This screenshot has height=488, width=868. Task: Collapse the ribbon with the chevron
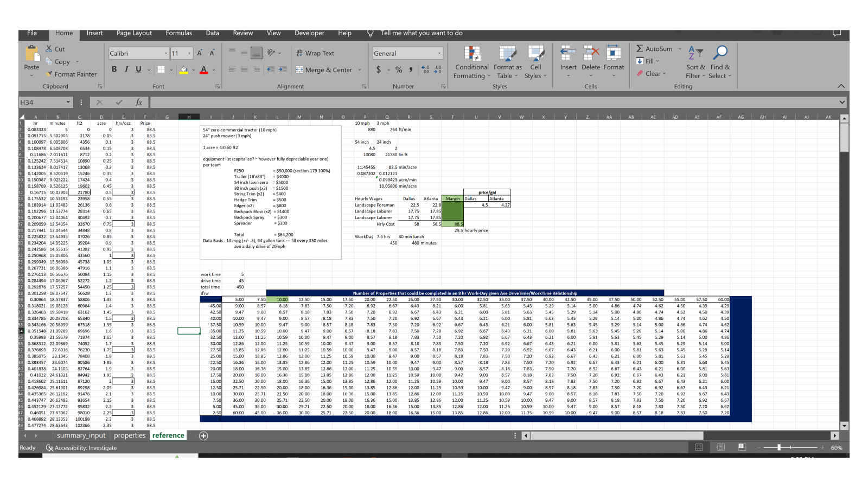tap(841, 86)
